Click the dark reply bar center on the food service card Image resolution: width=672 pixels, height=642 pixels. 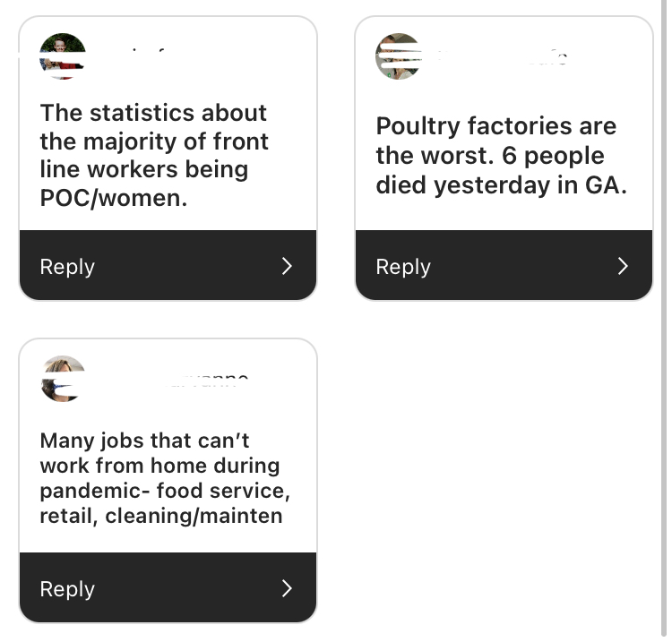pyautogui.click(x=168, y=587)
